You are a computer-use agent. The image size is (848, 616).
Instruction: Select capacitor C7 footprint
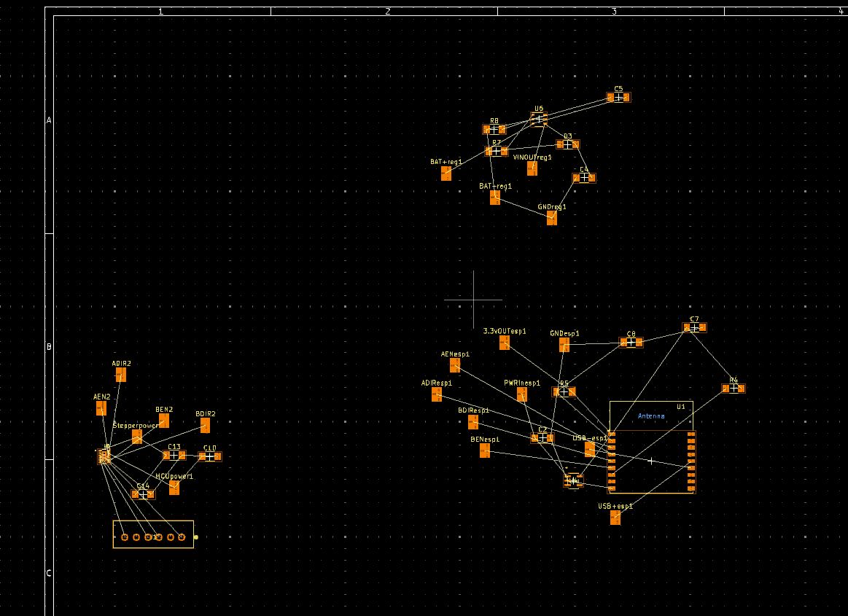coord(694,328)
